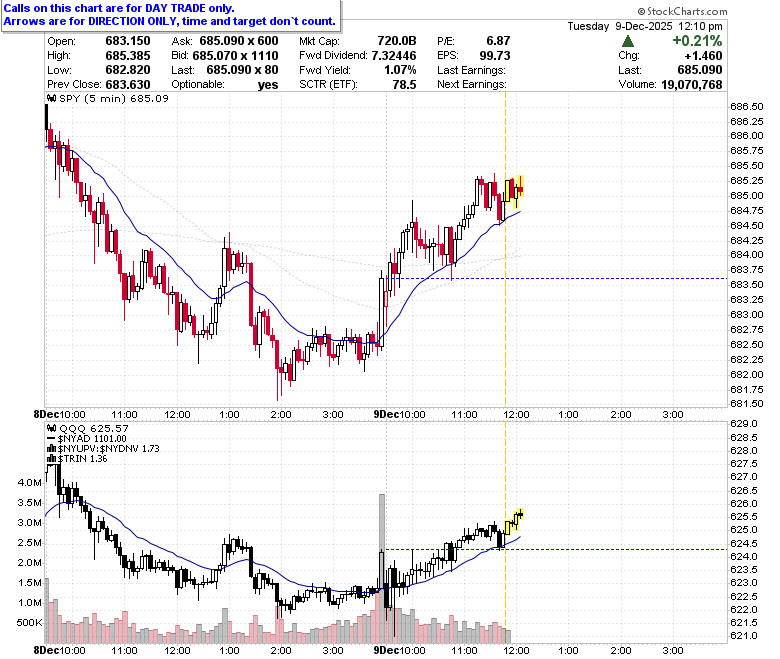The height and width of the screenshot is (659, 780).
Task: Click the blue dashed horizontal level line in QQQ panel
Action: [x=555, y=550]
